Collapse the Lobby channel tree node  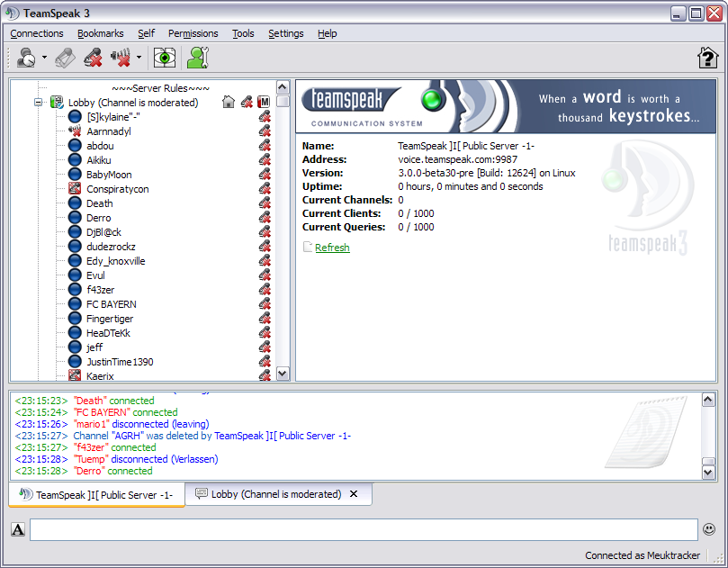[x=38, y=103]
